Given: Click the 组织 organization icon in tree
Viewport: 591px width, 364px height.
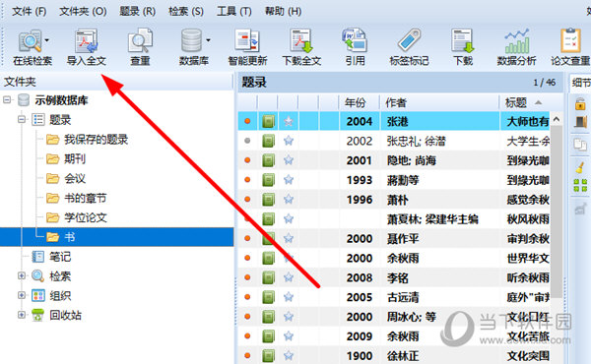Looking at the screenshot, I should click(37, 295).
